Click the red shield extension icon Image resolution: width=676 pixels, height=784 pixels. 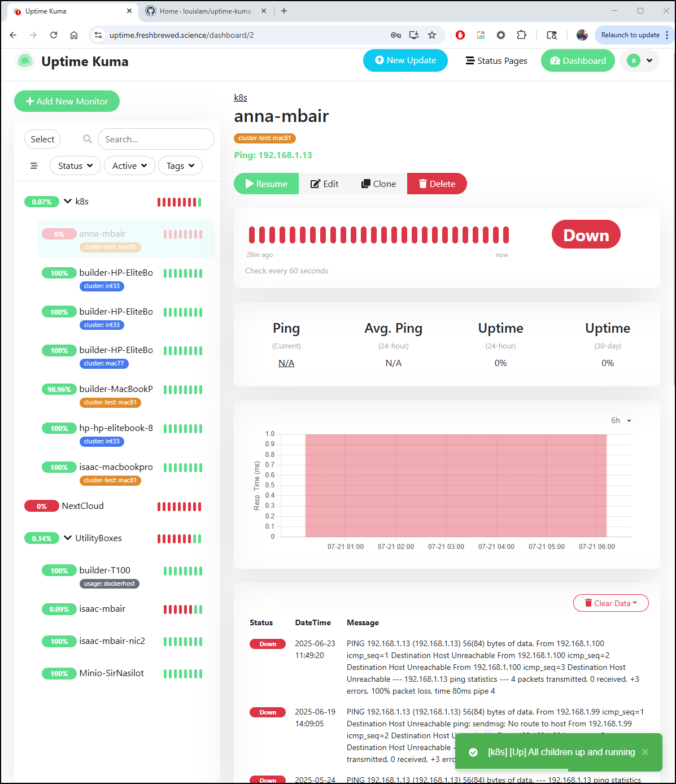[460, 35]
